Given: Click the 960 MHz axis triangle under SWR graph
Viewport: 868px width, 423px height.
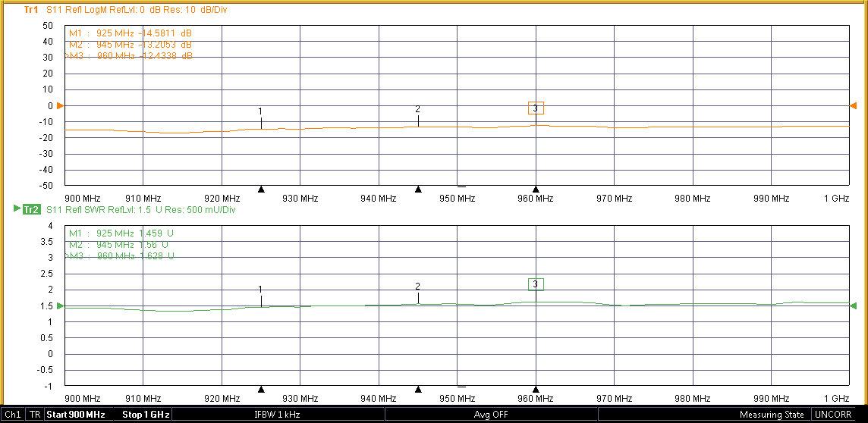Looking at the screenshot, I should tap(536, 390).
